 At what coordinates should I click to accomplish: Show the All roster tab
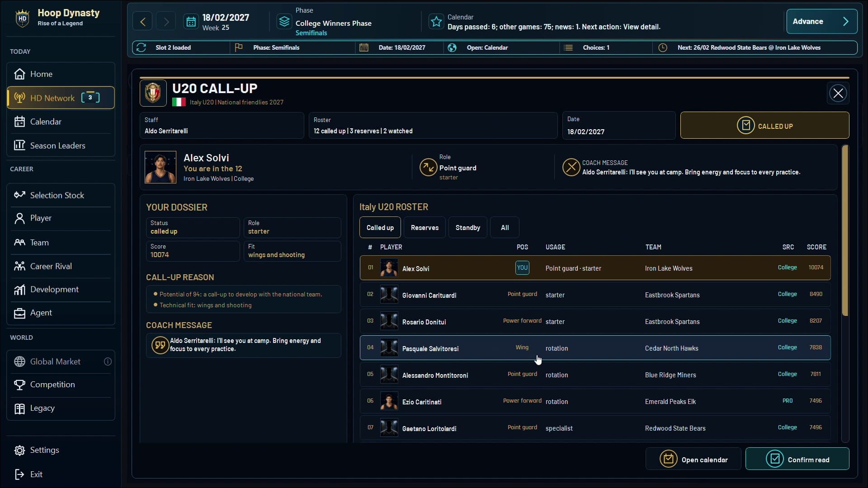[x=505, y=227]
